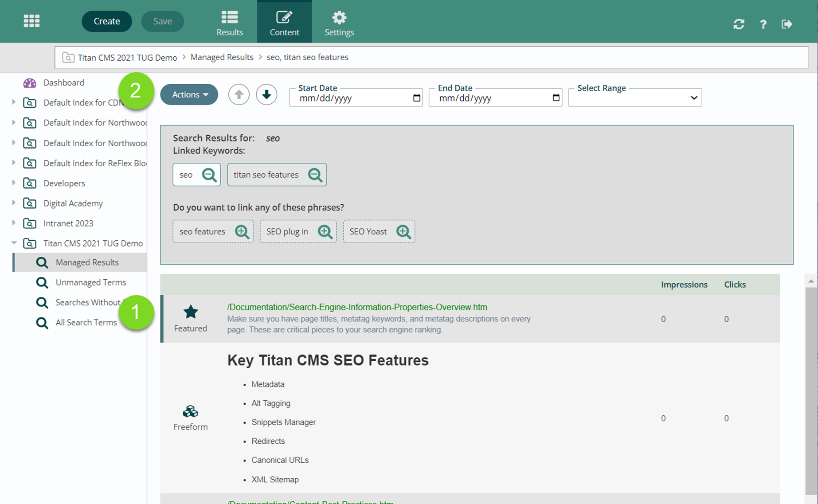Open the app grid launcher icon
Viewport: 818px width, 504px height.
[31, 21]
